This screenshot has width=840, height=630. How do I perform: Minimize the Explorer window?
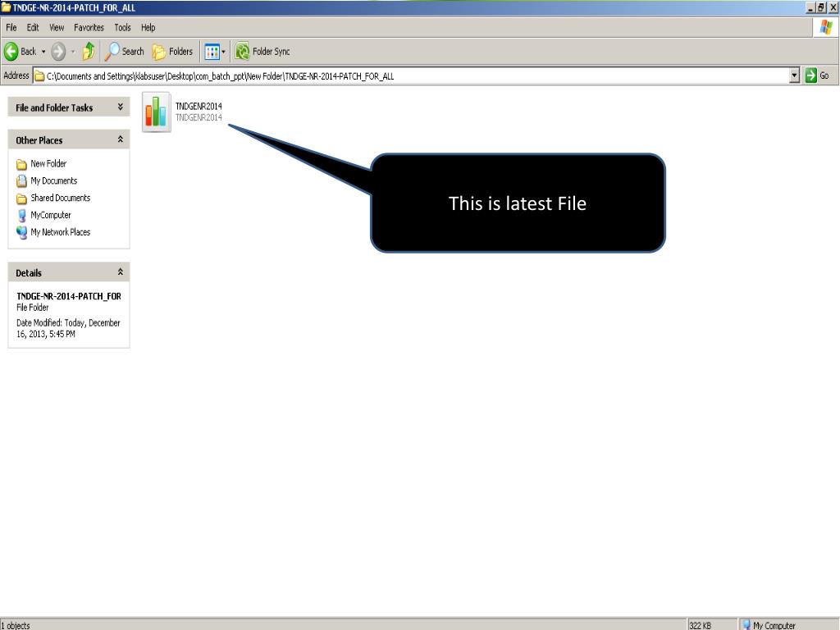point(810,7)
